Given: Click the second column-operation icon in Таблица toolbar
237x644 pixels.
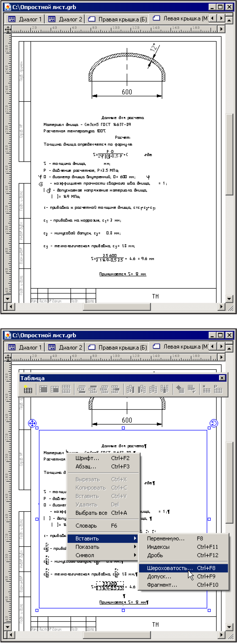Looking at the screenshot, I should point(142,389).
